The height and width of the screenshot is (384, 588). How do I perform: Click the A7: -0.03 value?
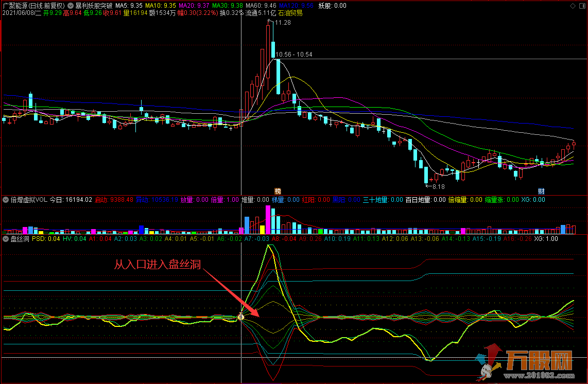click(x=256, y=239)
